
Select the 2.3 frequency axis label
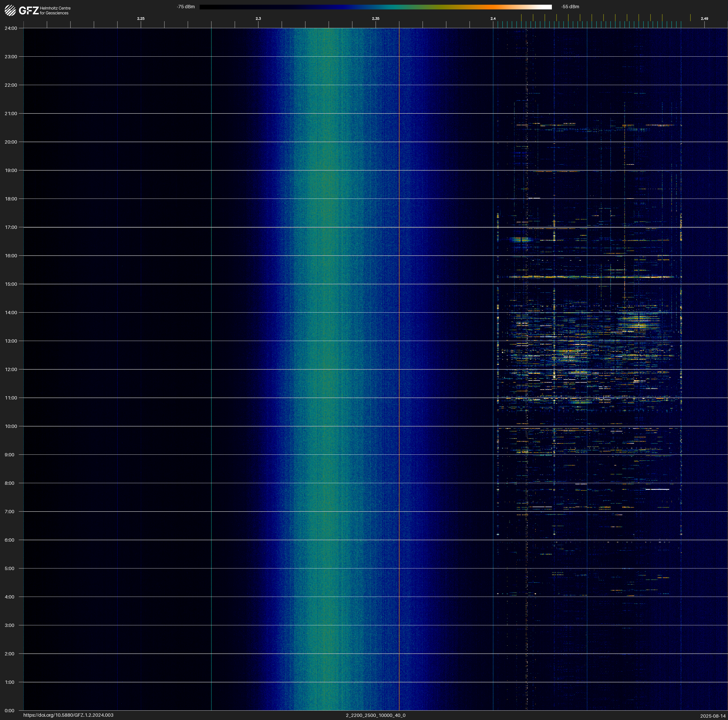click(258, 19)
